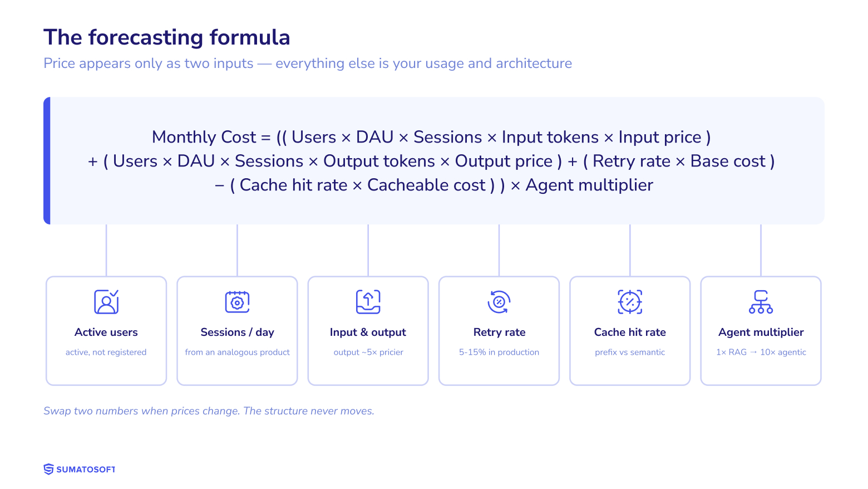The width and height of the screenshot is (868, 489).
Task: Click the 'output ~5× pricier' caption
Action: (x=368, y=352)
